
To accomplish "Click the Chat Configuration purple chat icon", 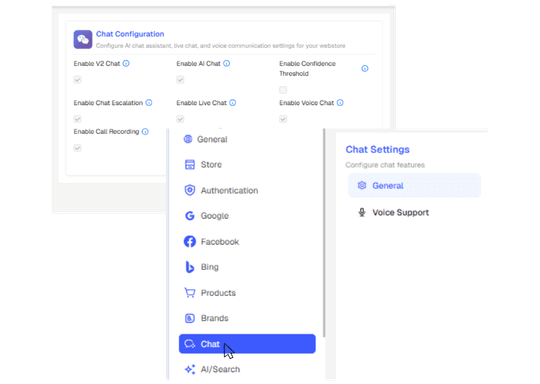I will [83, 39].
